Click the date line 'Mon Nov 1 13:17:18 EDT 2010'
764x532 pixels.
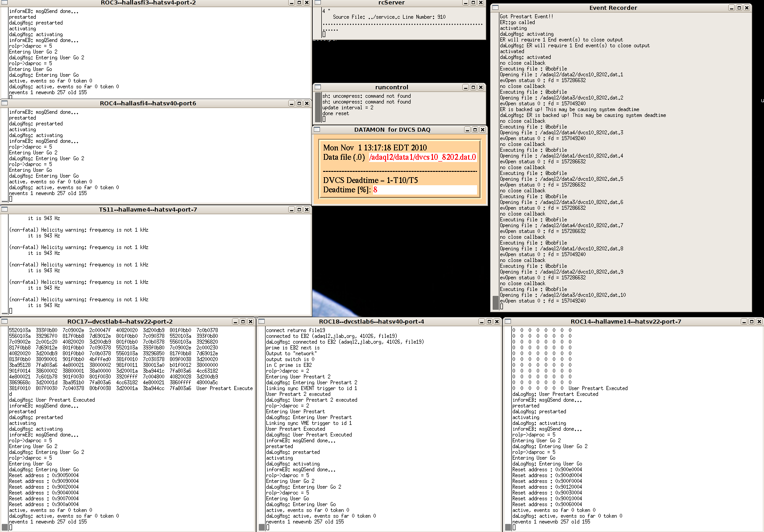pos(375,148)
